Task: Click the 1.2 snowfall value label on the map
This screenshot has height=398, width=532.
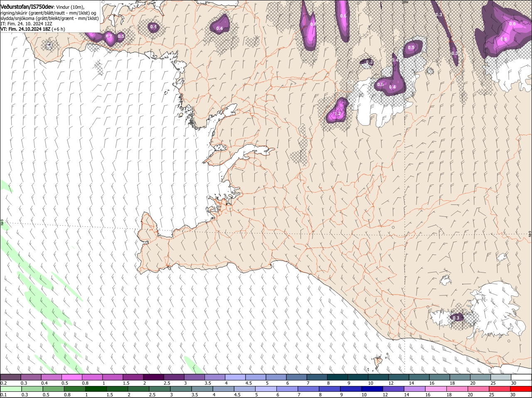Action: 337,114
